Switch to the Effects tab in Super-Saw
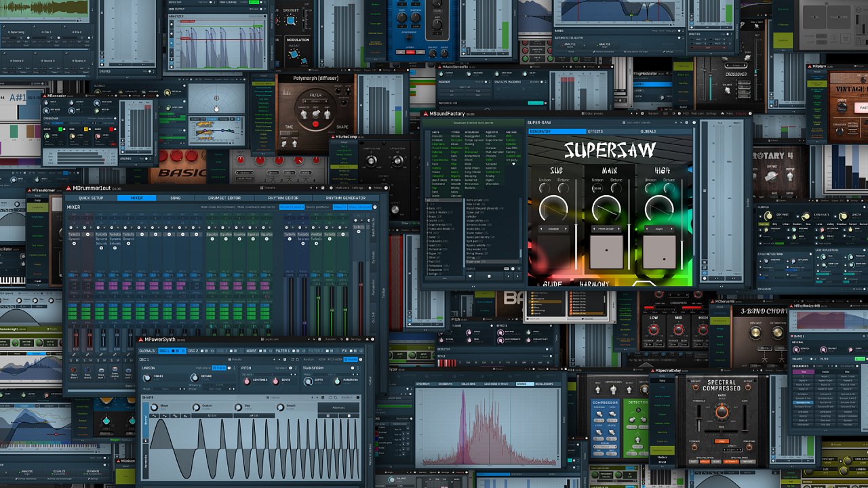Viewport: 868px width, 488px height. click(x=595, y=131)
